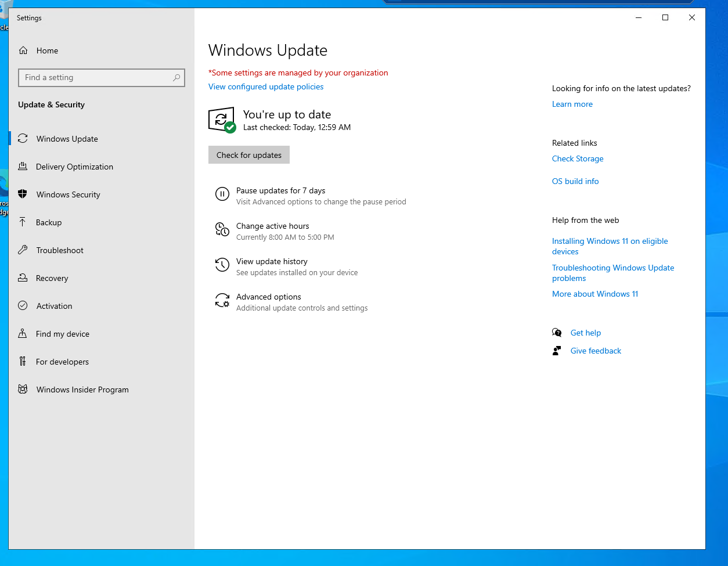The width and height of the screenshot is (728, 566).
Task: Click the history icon for View update history
Action: click(x=222, y=265)
